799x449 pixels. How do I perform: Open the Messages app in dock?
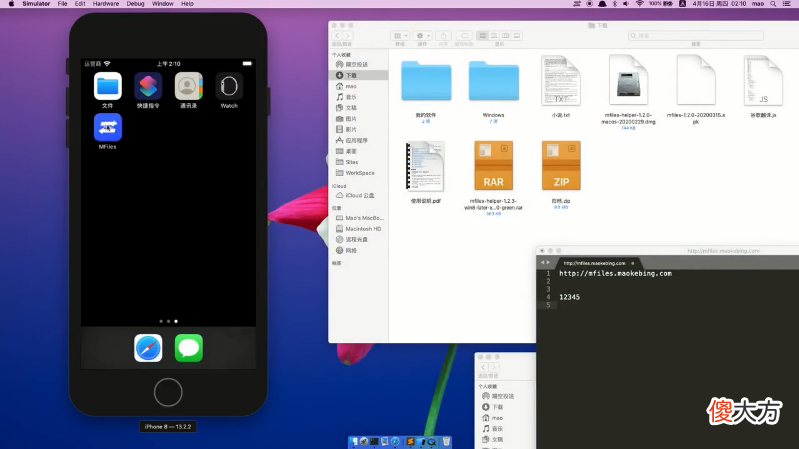[189, 348]
